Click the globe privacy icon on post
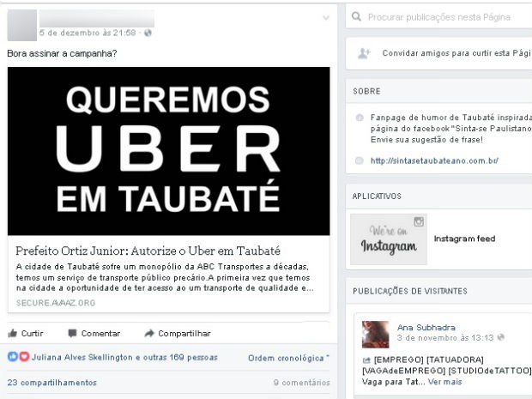 [148, 33]
